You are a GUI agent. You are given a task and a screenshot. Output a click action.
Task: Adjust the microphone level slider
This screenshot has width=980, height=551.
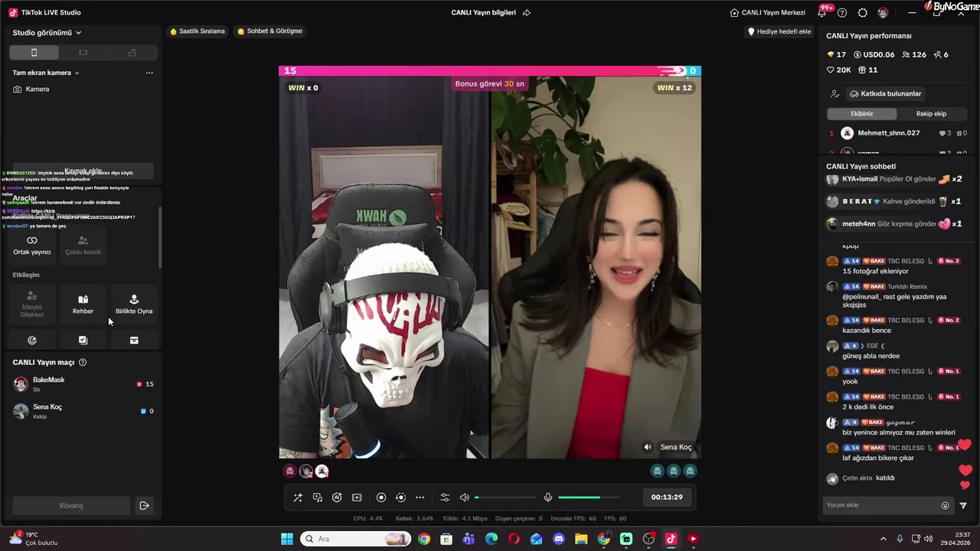(589, 497)
